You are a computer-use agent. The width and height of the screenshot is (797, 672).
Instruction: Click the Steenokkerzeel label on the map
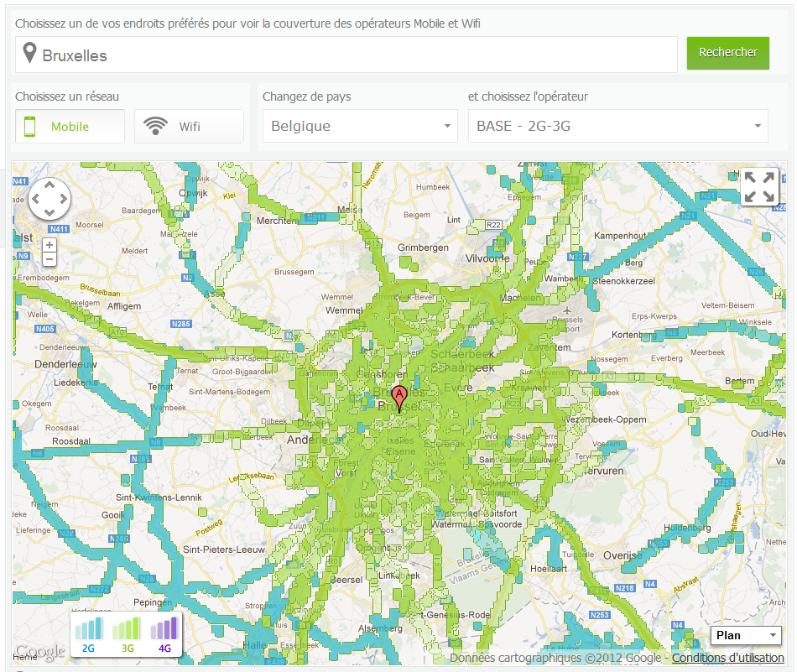pyautogui.click(x=623, y=281)
